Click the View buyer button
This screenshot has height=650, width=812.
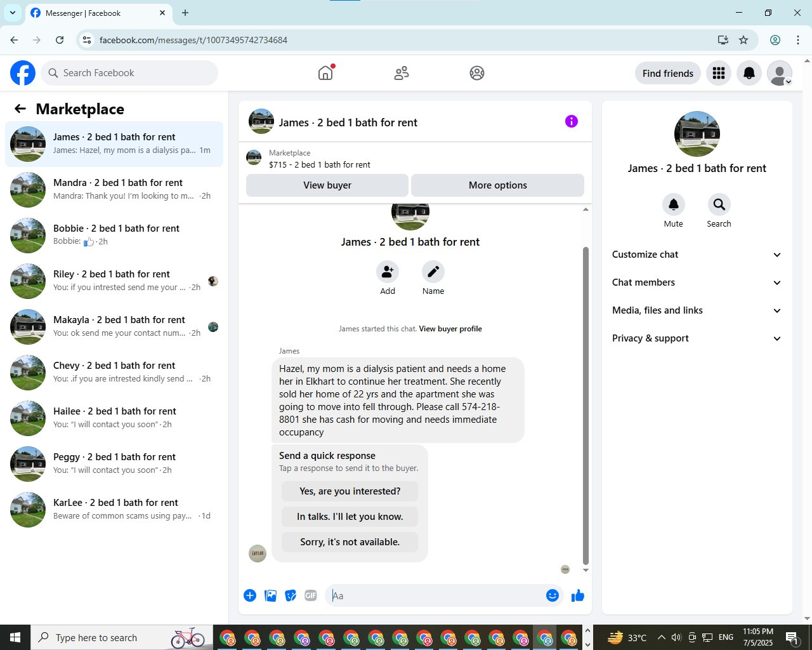327,185
